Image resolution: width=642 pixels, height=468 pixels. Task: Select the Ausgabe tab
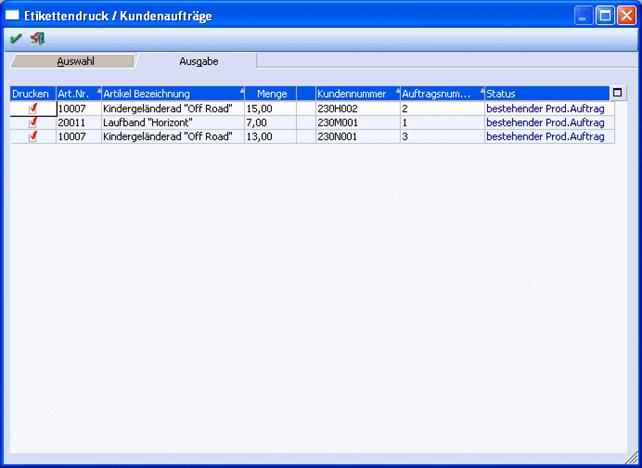pos(198,61)
